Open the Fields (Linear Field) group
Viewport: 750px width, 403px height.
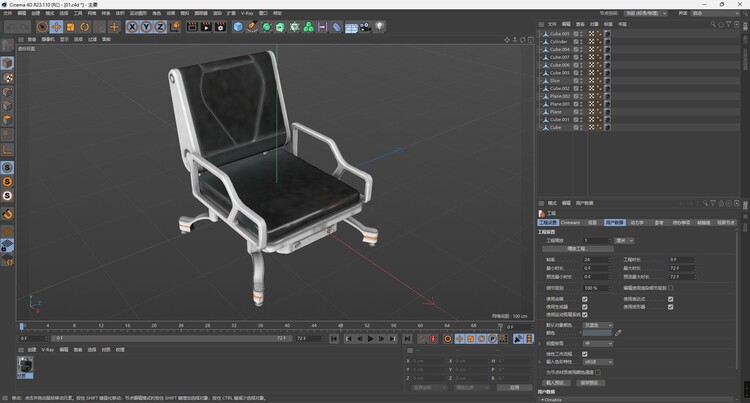click(x=323, y=27)
